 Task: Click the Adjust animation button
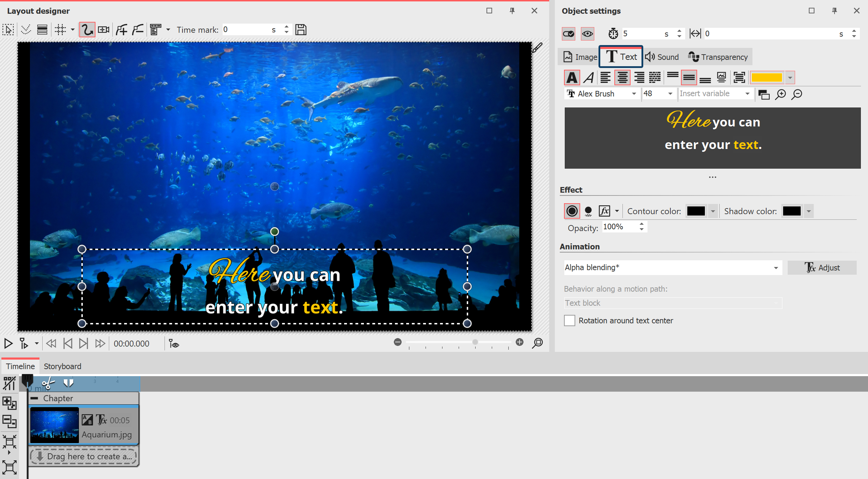coord(822,268)
